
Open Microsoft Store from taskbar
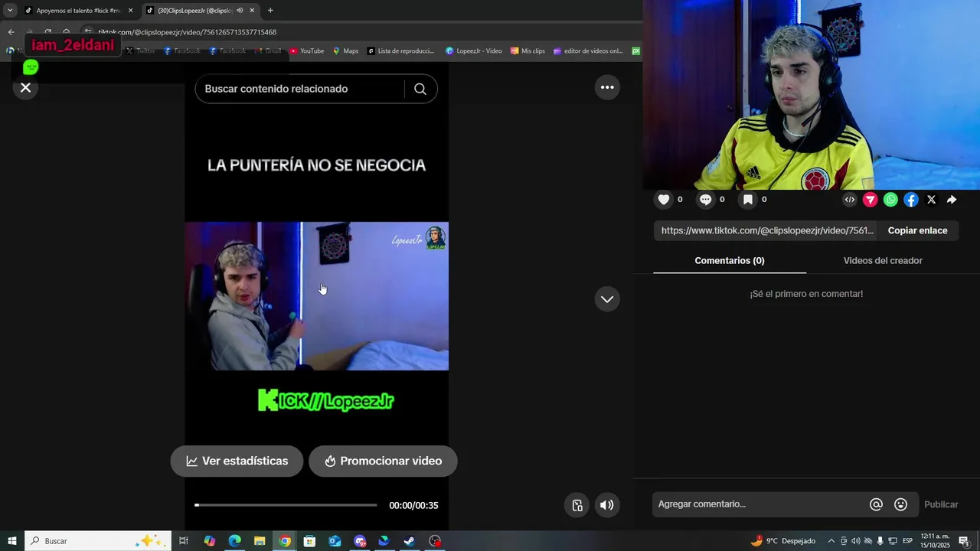(309, 541)
